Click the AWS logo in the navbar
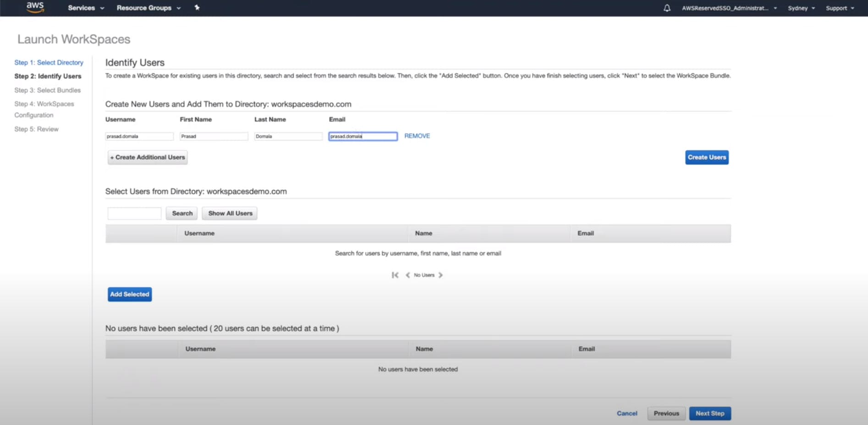Screen dimensions: 868x425 35,7
